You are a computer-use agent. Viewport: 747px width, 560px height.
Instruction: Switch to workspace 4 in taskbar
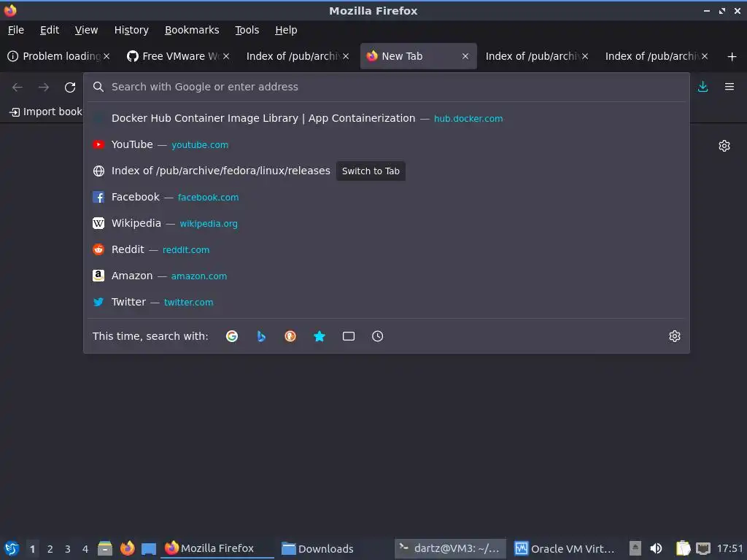coord(85,549)
